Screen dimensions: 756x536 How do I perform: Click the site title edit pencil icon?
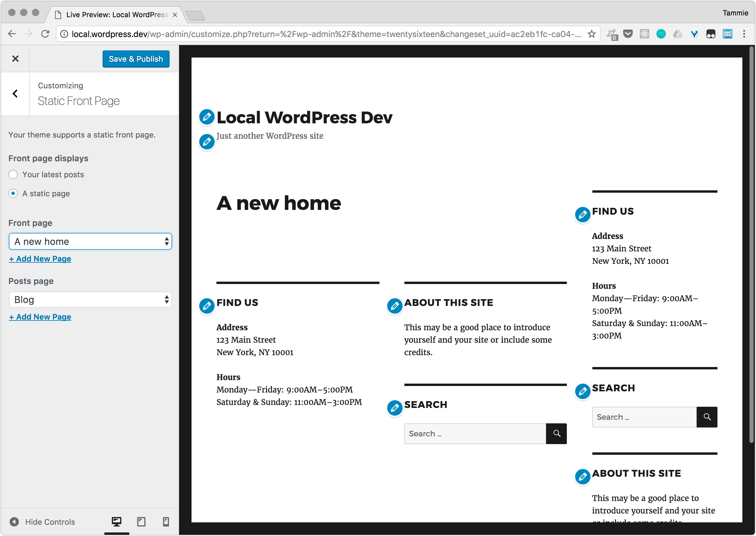(x=207, y=117)
